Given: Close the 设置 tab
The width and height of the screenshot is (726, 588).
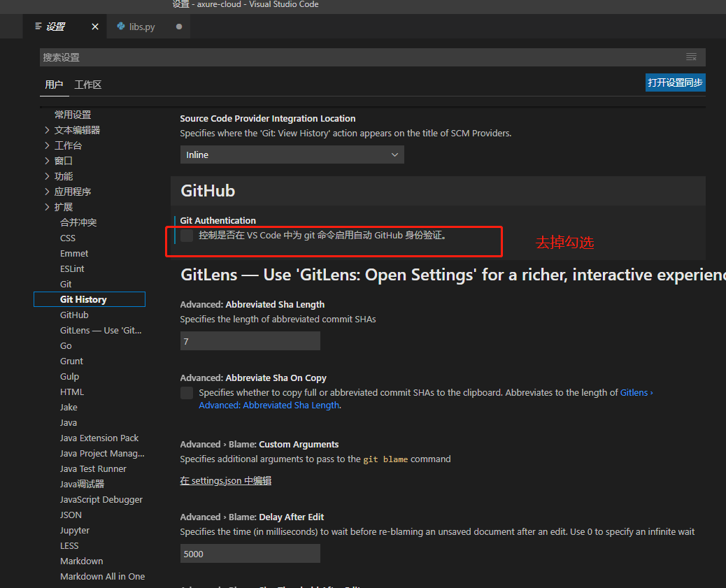Looking at the screenshot, I should tap(95, 27).
